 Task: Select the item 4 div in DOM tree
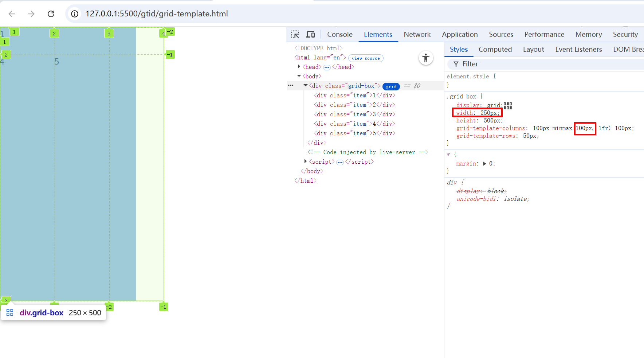(x=354, y=124)
